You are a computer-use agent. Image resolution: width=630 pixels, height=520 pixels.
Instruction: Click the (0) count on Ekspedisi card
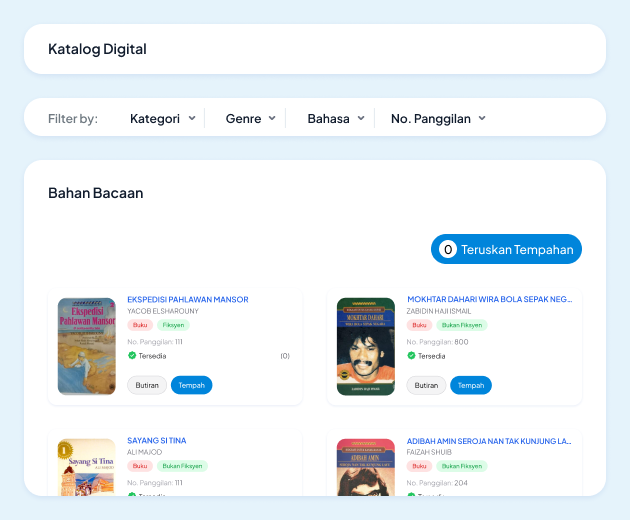point(285,356)
